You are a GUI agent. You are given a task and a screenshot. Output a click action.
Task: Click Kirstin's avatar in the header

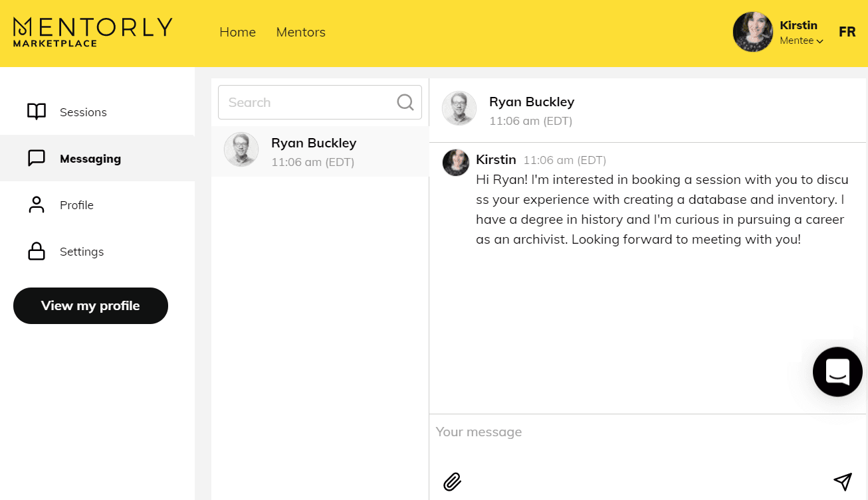click(x=752, y=32)
